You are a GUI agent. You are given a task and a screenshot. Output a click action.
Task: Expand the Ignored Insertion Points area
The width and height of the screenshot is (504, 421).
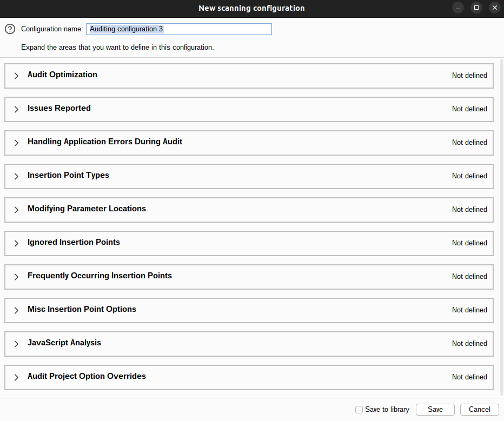16,243
